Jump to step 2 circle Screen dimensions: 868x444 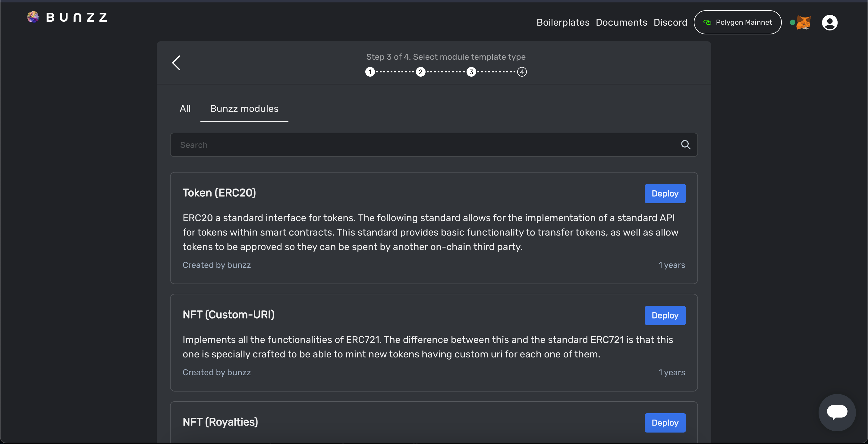(420, 72)
